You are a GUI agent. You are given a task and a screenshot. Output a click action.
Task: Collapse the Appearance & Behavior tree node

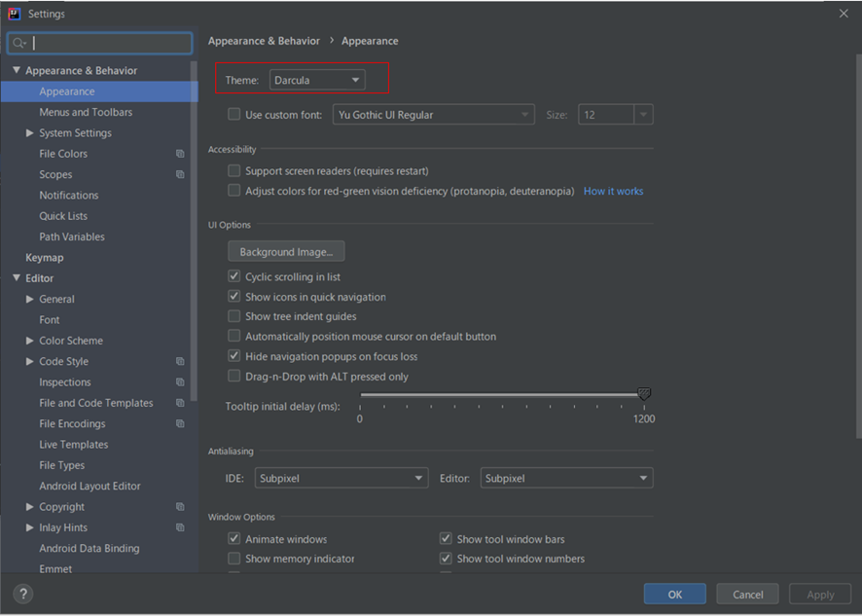pyautogui.click(x=17, y=70)
